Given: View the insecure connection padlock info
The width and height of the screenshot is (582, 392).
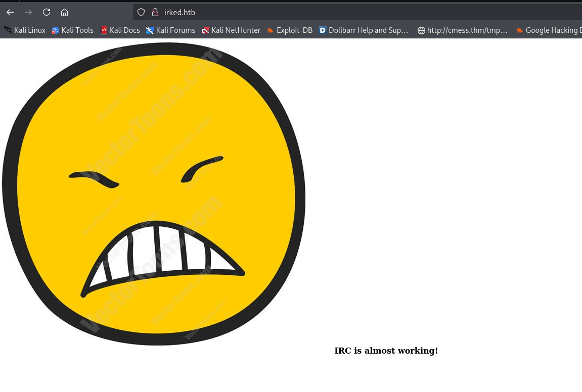Looking at the screenshot, I should click(155, 12).
